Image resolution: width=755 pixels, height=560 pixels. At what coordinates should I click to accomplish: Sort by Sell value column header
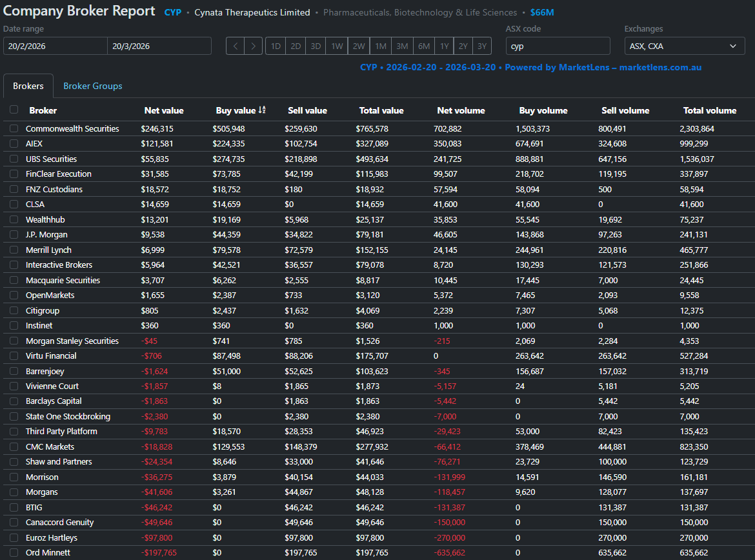307,111
